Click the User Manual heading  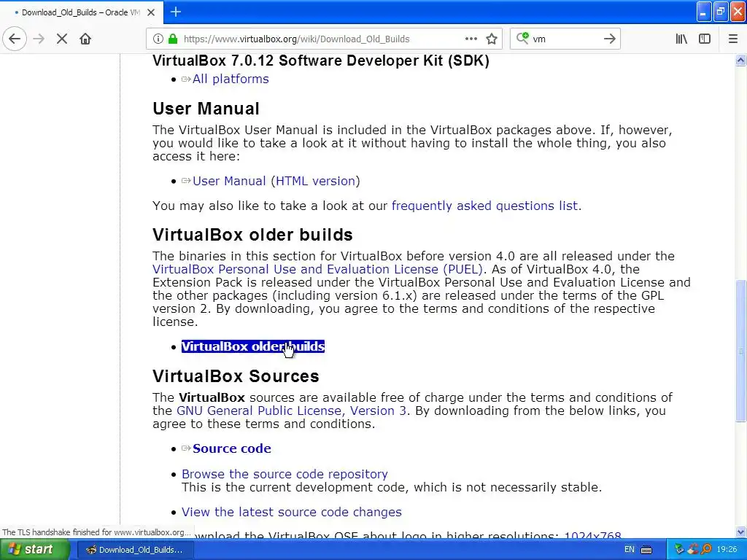pos(206,109)
